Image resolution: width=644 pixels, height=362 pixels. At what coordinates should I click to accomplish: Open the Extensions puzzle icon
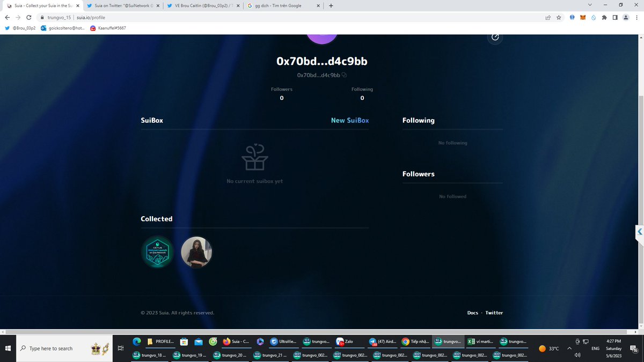click(x=605, y=17)
